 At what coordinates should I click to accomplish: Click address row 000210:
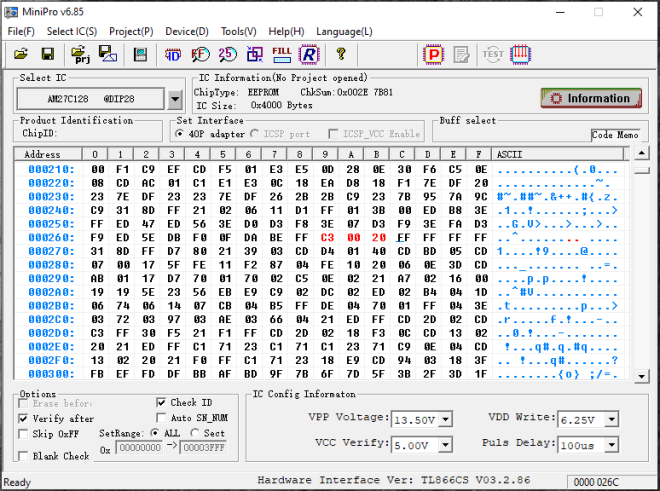(51, 169)
